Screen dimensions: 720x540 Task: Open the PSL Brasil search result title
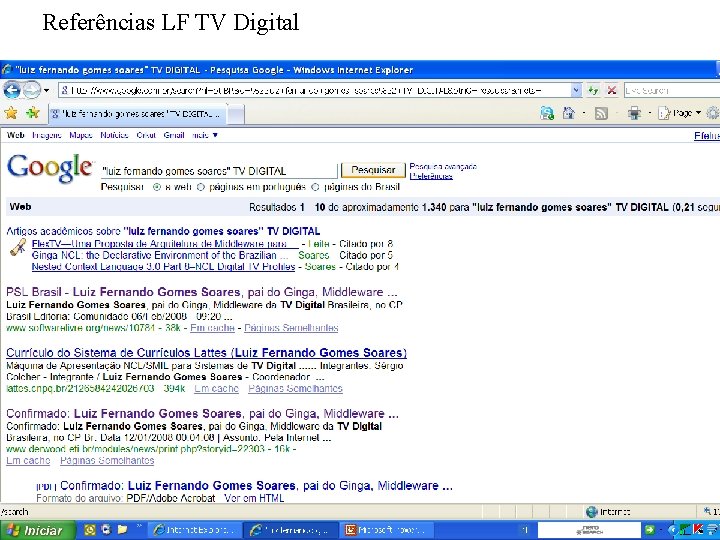(x=202, y=292)
